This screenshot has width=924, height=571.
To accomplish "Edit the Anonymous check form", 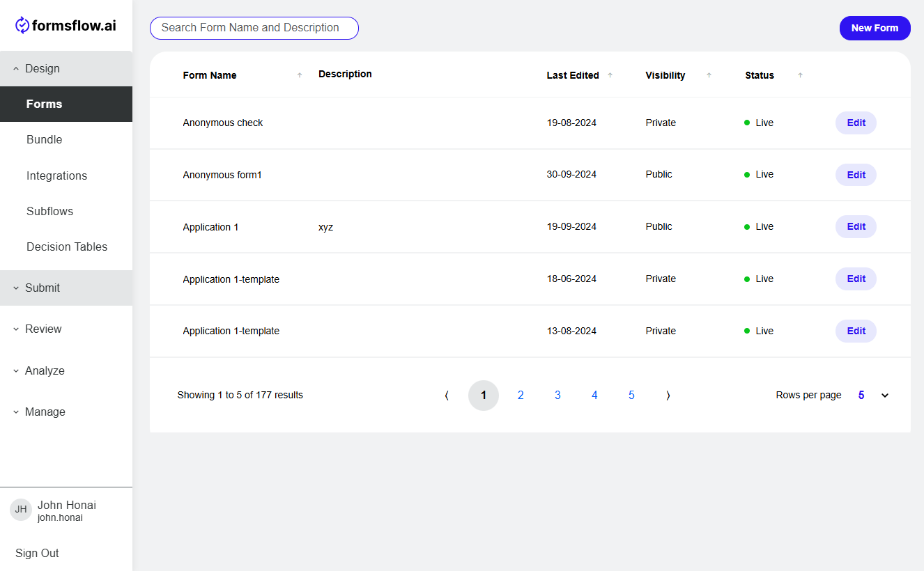I will pyautogui.click(x=856, y=123).
